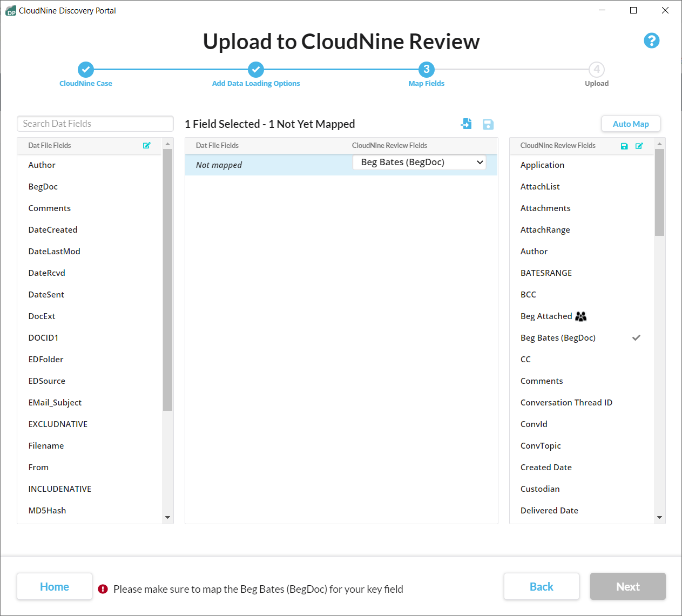Click the checkmark next to Beg Bates (BegDoc)
This screenshot has height=616, width=682.
point(636,337)
